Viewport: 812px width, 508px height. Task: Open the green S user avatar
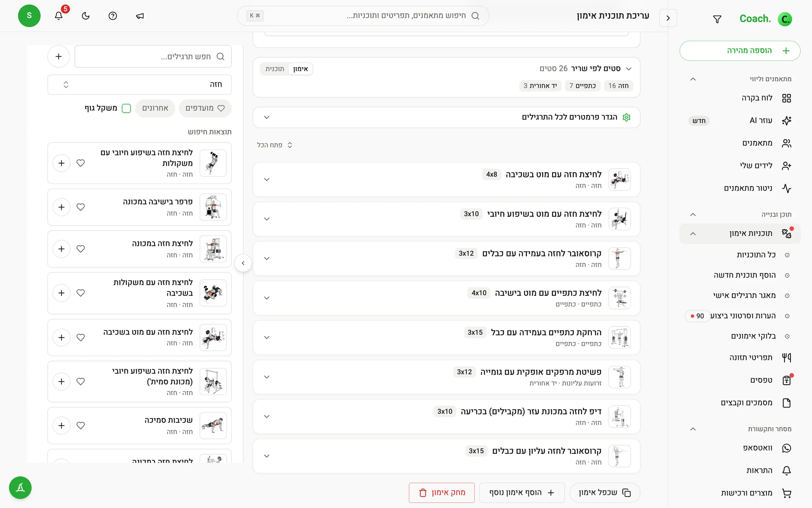point(29,16)
